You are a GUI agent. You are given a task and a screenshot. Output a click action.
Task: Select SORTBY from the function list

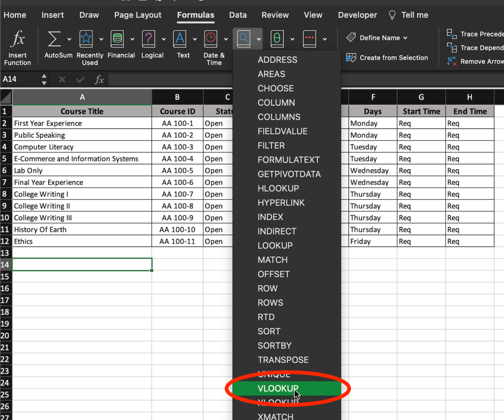tap(286, 346)
